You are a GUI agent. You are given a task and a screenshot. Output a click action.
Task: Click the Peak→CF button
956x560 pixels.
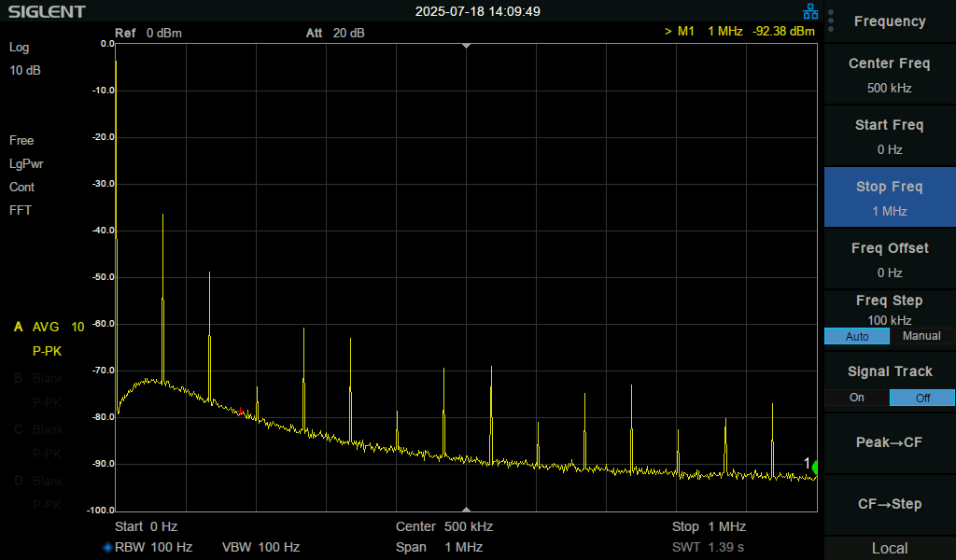coord(890,443)
